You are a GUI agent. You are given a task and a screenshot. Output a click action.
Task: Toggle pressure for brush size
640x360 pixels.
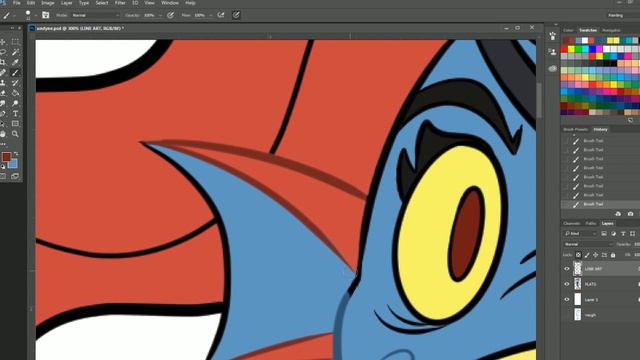click(x=236, y=15)
